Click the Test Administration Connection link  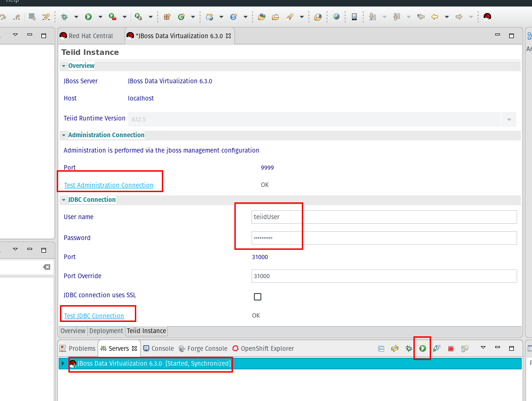click(108, 185)
